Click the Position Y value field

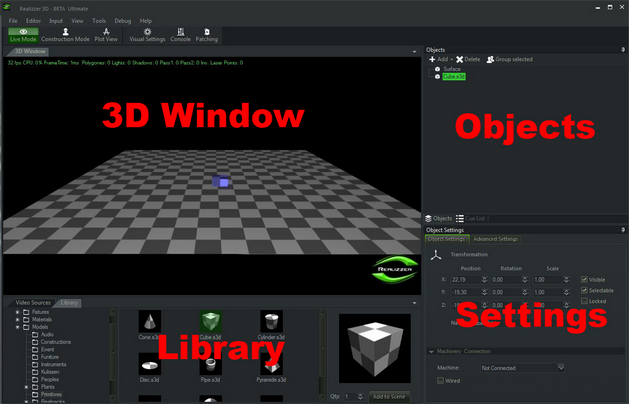click(x=465, y=292)
